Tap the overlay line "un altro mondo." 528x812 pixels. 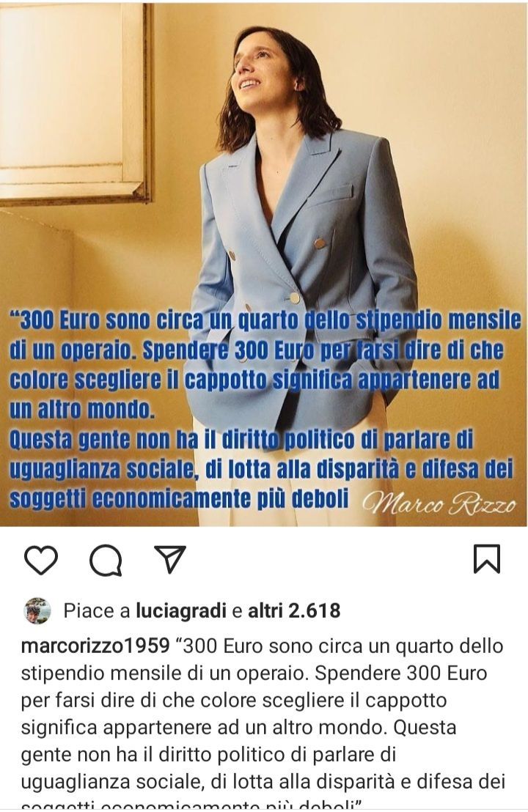[x=82, y=410]
